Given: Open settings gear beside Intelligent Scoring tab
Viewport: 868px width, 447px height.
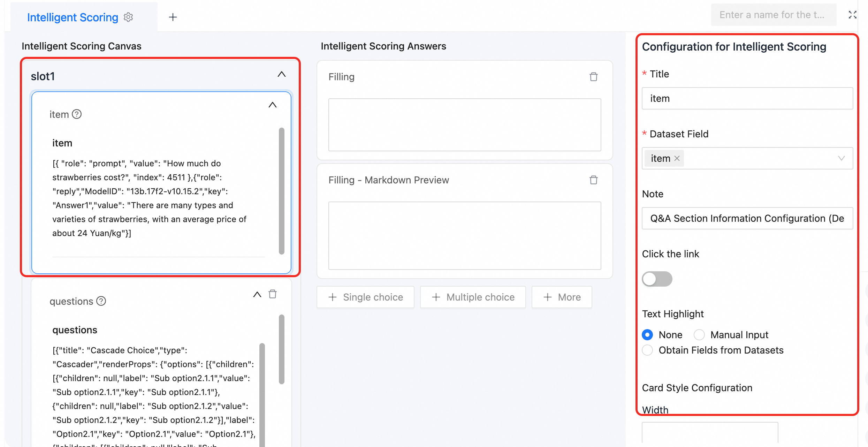Looking at the screenshot, I should pyautogui.click(x=128, y=17).
